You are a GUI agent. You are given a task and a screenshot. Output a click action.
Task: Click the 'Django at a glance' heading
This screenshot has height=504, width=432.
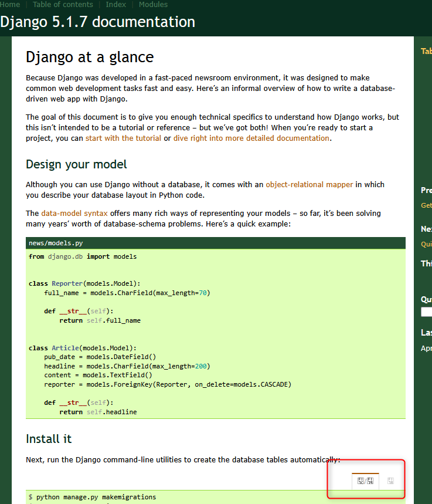[x=90, y=57]
